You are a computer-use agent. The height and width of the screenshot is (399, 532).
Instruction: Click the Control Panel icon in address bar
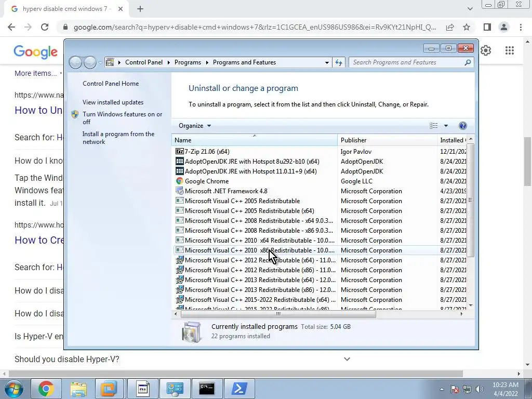point(110,62)
